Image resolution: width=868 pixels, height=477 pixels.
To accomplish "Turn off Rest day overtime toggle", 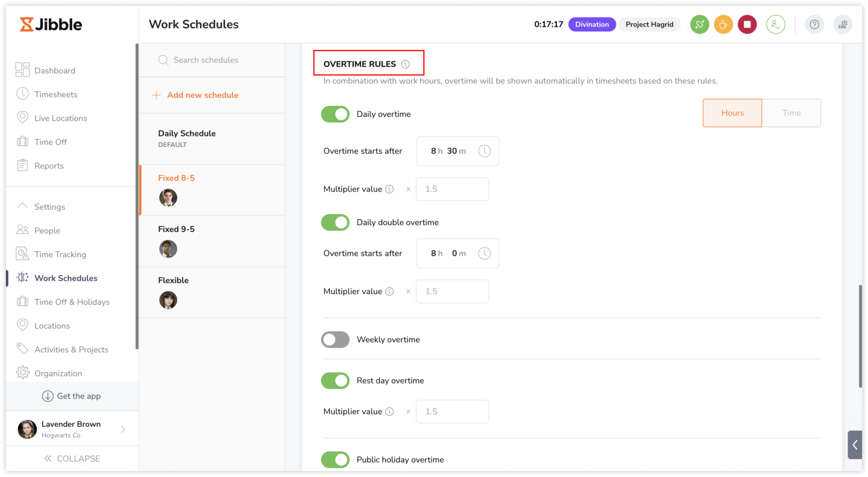I will pyautogui.click(x=335, y=381).
